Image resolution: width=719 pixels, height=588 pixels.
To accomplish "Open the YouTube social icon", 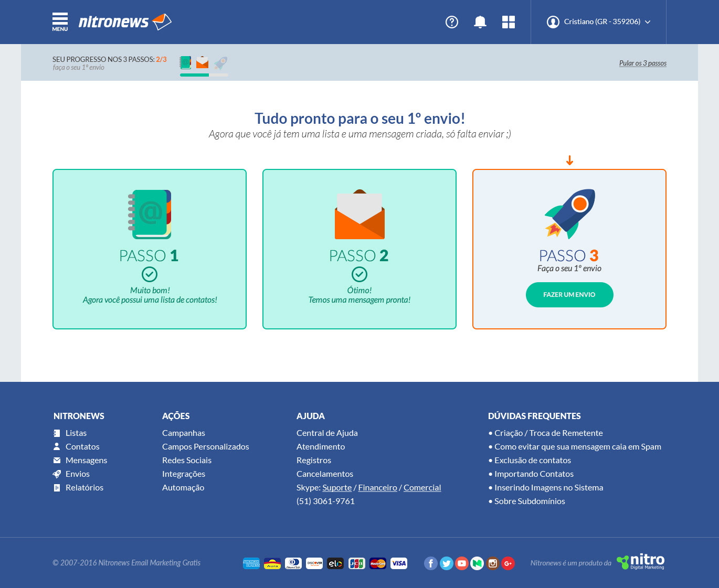I will [x=462, y=563].
